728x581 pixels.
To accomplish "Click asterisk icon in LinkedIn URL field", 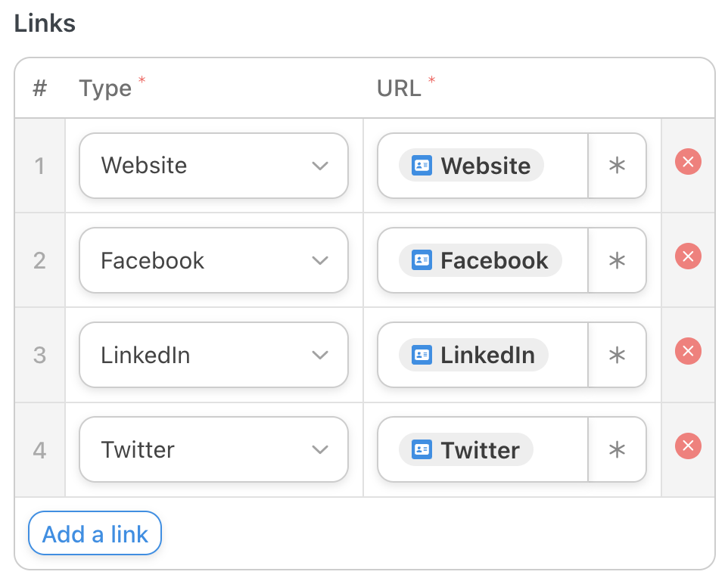I will click(x=617, y=356).
